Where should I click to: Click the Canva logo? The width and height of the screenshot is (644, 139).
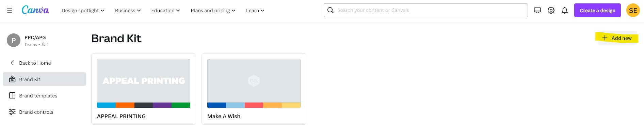pyautogui.click(x=35, y=10)
